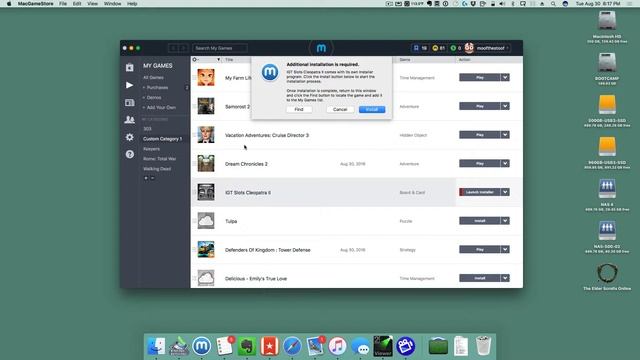Open dropdown arrow for Vacation Adventures Play
Screen dimensions: 640x360
tap(505, 135)
